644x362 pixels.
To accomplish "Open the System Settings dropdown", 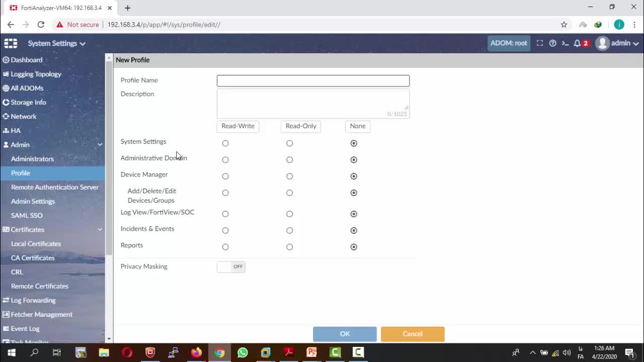I will tap(56, 43).
